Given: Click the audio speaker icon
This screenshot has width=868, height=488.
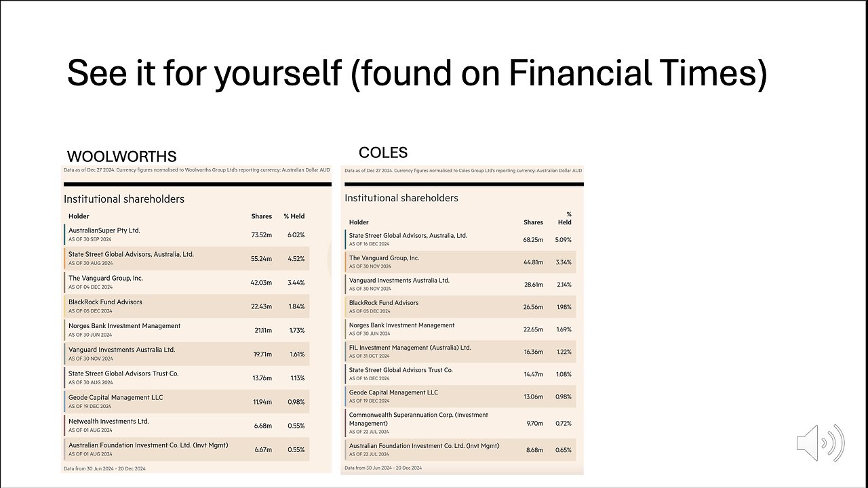Looking at the screenshot, I should pyautogui.click(x=821, y=443).
